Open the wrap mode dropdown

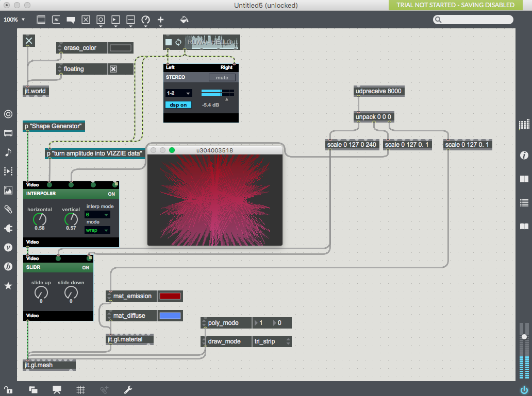97,230
